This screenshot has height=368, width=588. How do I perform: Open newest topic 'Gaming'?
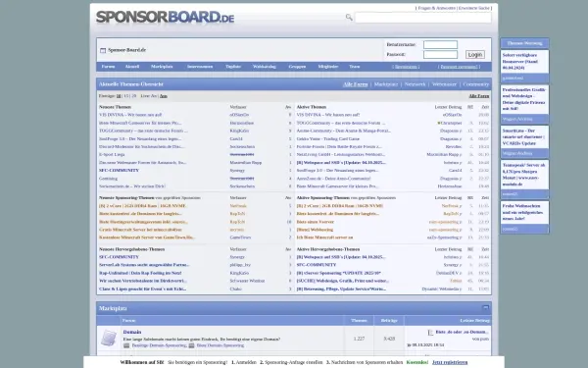point(108,179)
